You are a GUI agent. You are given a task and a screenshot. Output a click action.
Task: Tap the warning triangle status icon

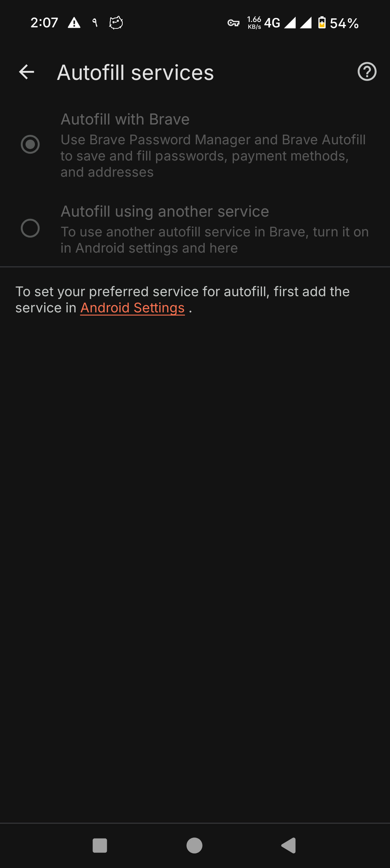(x=74, y=23)
